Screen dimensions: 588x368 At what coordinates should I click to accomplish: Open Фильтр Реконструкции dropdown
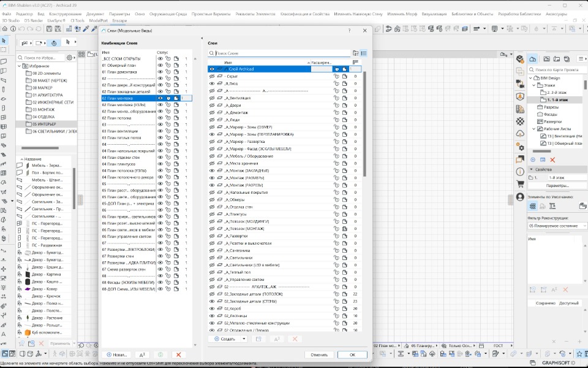pos(557,226)
